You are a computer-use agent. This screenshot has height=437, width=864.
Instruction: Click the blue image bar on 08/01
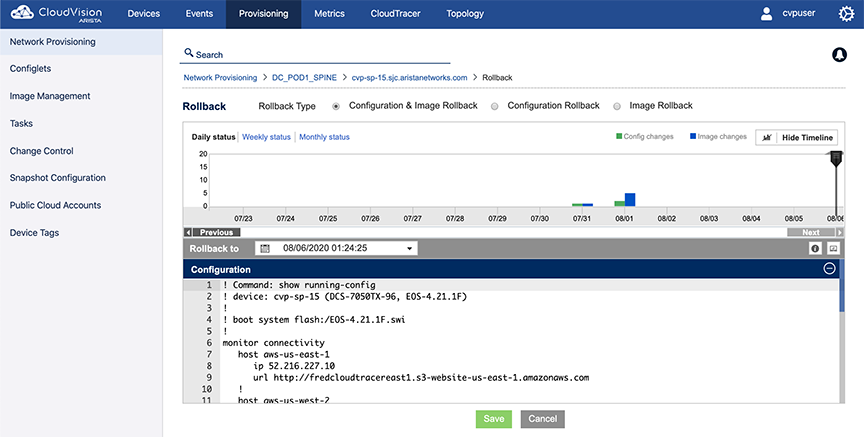click(x=630, y=199)
